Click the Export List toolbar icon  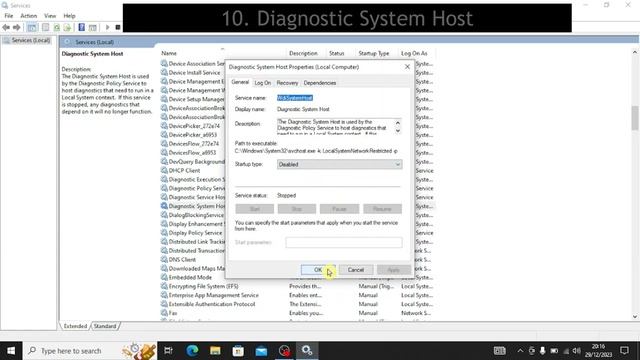click(x=67, y=27)
